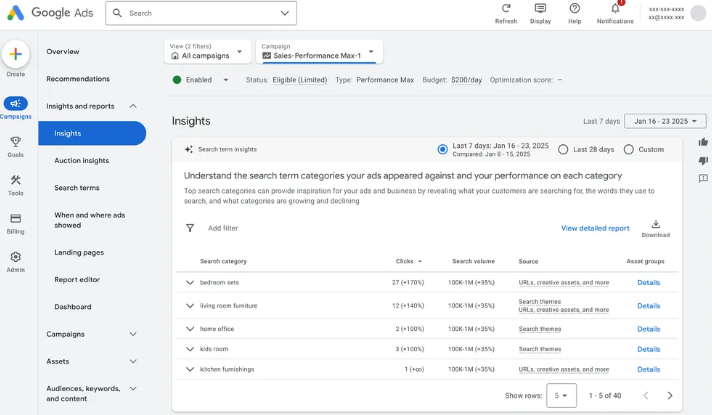Go to previous page arrow

646,395
